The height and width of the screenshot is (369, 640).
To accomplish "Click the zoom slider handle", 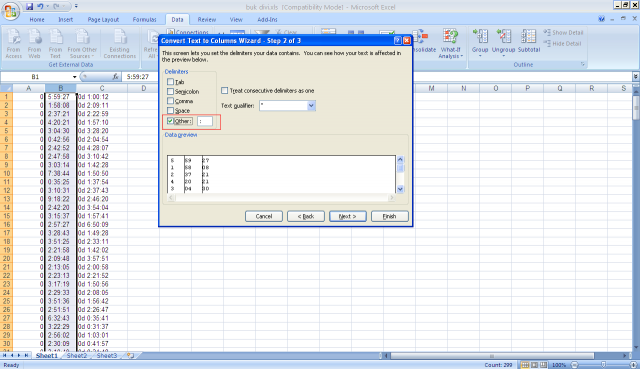I will (x=603, y=365).
